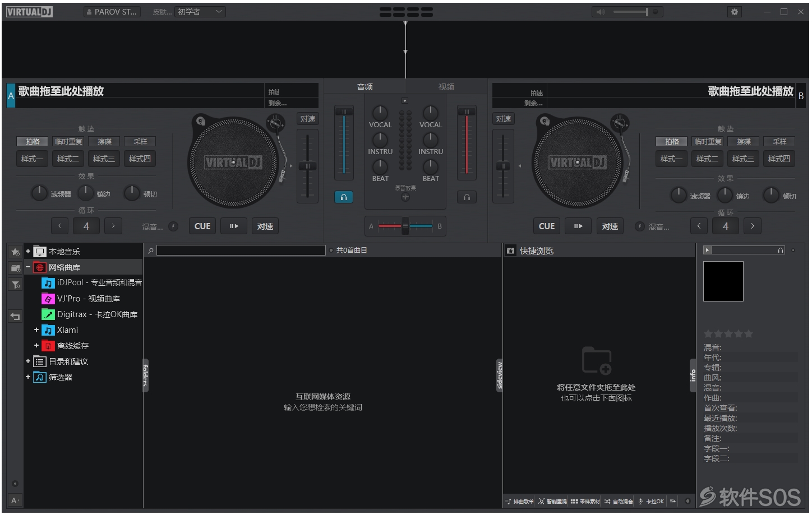Expand the 离线缓存 tree node
Screen dimensions: 812x515
tap(36, 346)
